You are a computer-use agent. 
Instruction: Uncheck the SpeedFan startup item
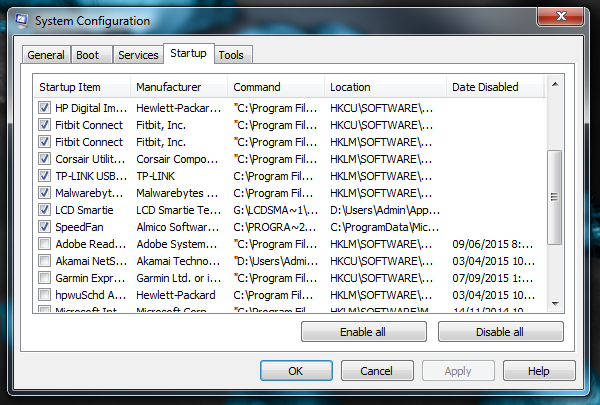(x=44, y=227)
